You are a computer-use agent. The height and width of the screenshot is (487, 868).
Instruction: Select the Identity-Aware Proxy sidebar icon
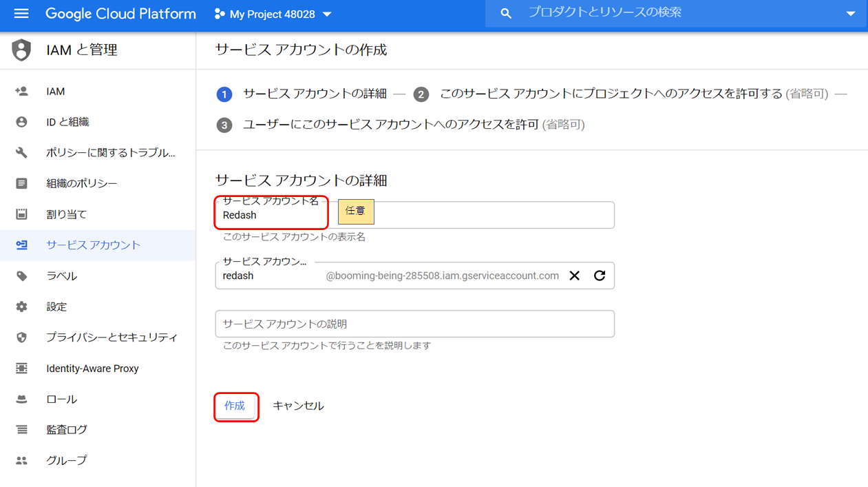pos(21,368)
